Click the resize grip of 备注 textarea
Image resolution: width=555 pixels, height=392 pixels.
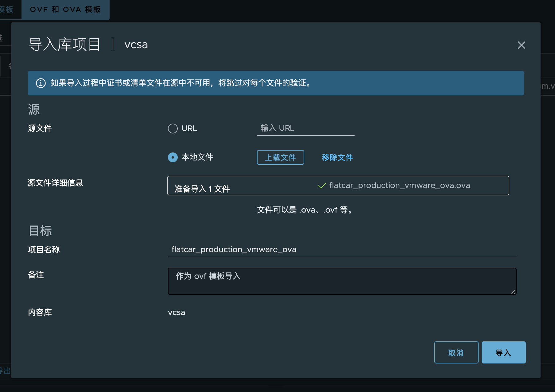[x=513, y=292]
